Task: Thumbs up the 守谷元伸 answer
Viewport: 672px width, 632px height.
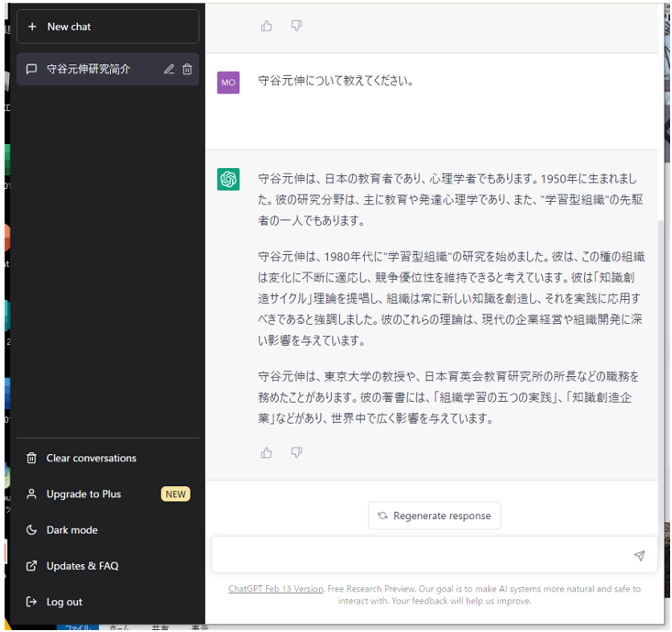Action: click(267, 452)
